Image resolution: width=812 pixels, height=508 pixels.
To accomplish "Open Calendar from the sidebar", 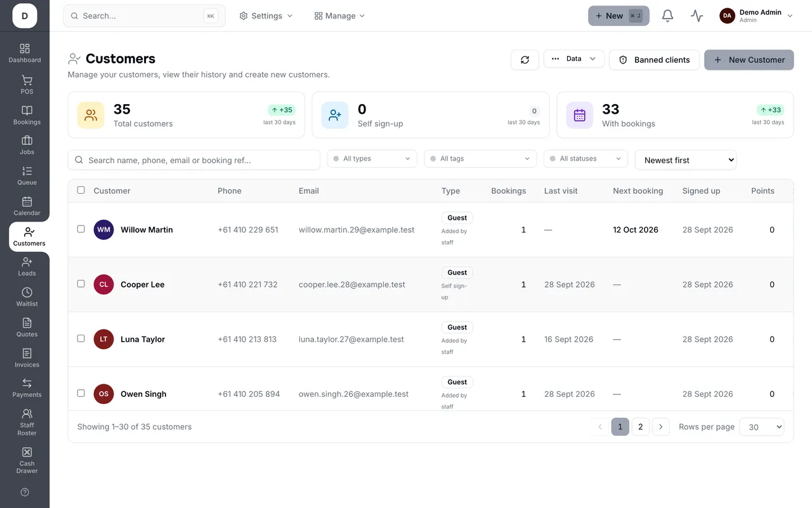I will click(x=27, y=206).
